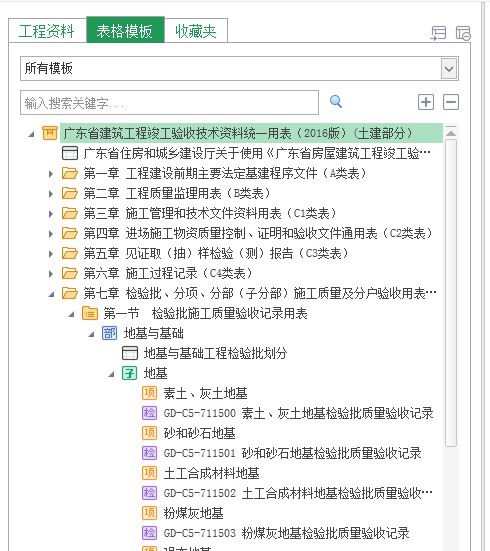The image size is (490, 551).
Task: Click folder icon of 第二章
Action: [70, 193]
